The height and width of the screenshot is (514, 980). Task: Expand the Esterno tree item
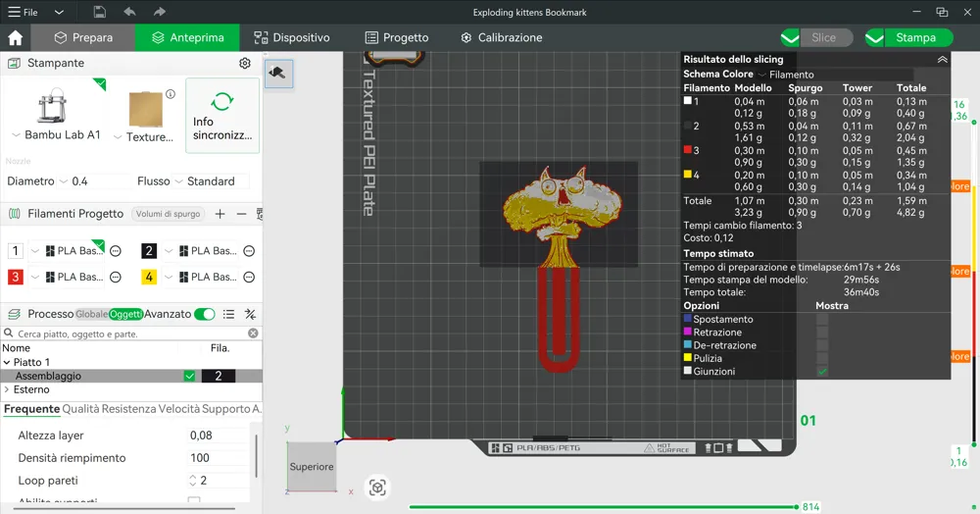7,389
